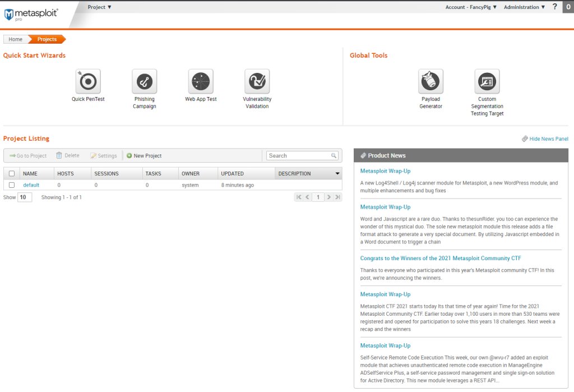This screenshot has width=574, height=392.
Task: Open the Payload Generator tool icon
Action: pos(431,81)
